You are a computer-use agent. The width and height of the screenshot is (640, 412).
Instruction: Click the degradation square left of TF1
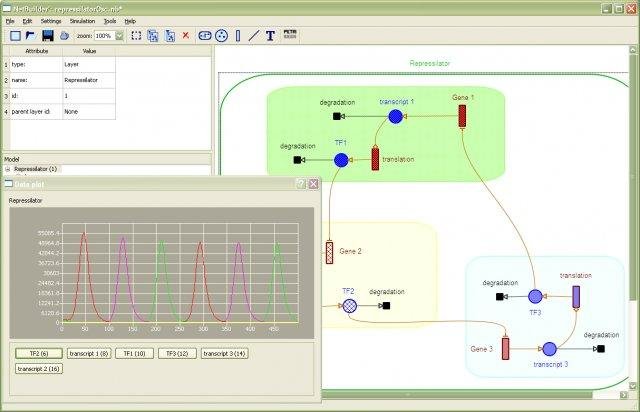(x=297, y=160)
